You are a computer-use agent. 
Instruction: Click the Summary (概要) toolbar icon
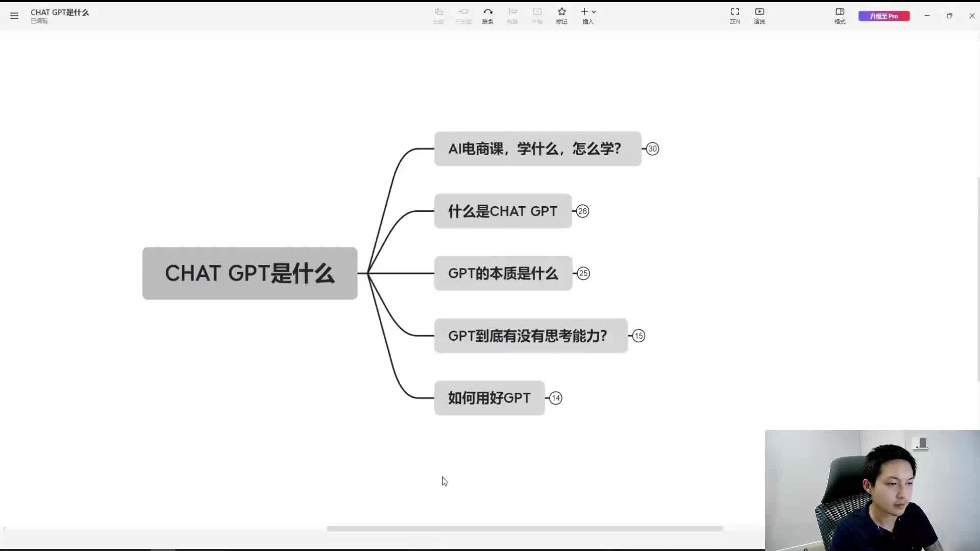[x=512, y=16]
